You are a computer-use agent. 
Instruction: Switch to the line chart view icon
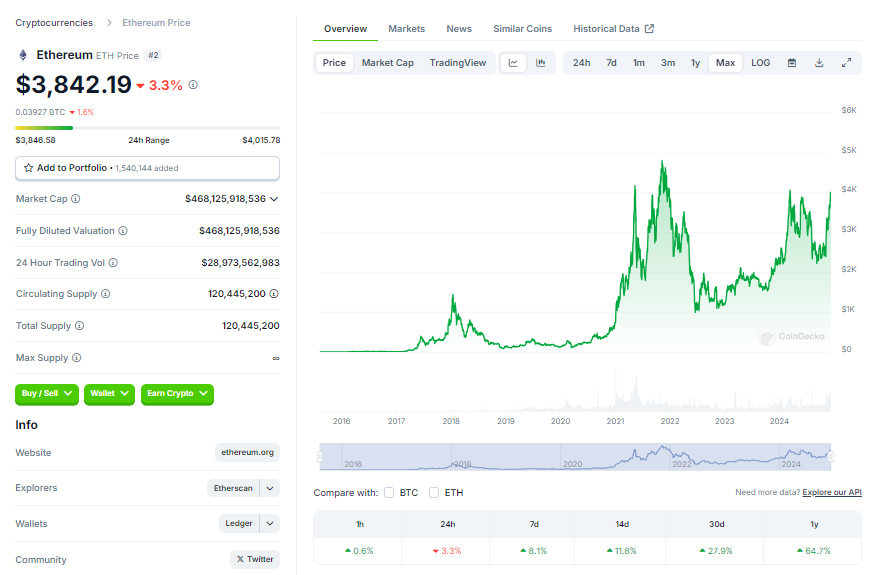(x=513, y=63)
